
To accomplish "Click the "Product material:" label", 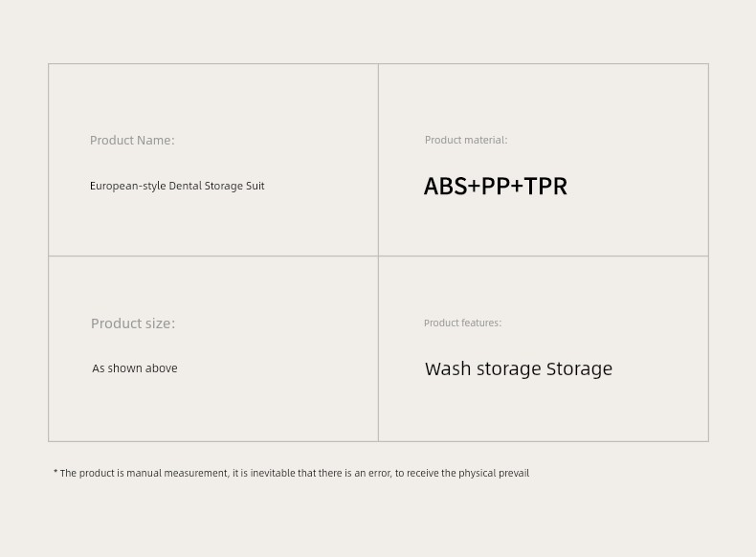I will [x=466, y=140].
